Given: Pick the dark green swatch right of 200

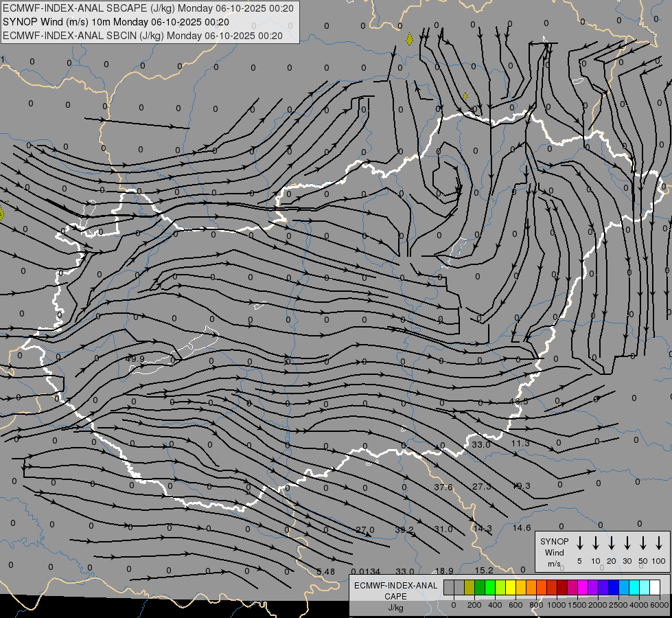Looking at the screenshot, I should tap(480, 587).
